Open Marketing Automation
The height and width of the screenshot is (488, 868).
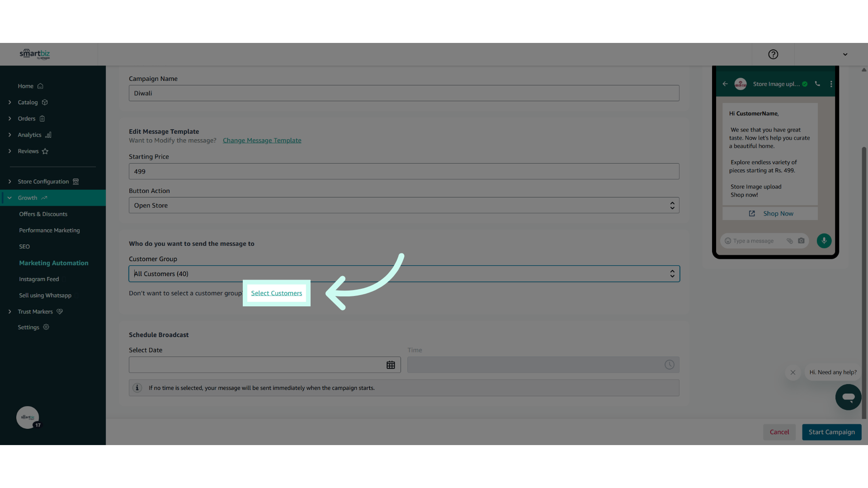(54, 263)
